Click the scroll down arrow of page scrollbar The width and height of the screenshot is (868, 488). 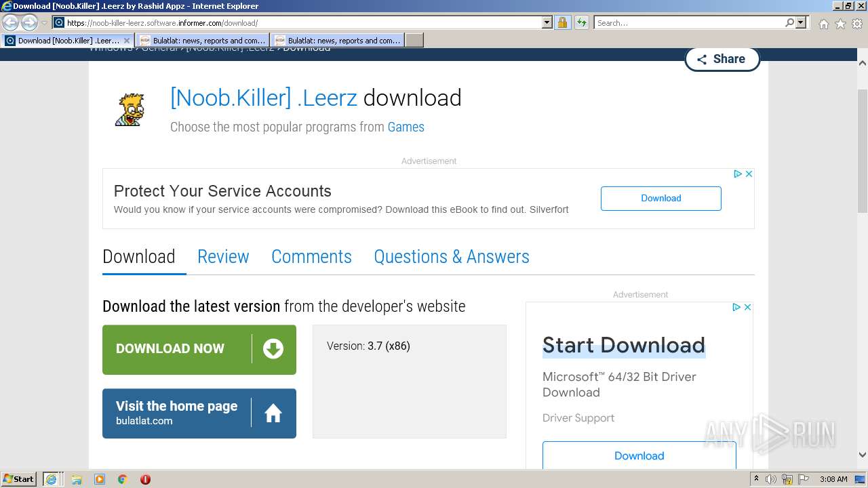click(863, 455)
